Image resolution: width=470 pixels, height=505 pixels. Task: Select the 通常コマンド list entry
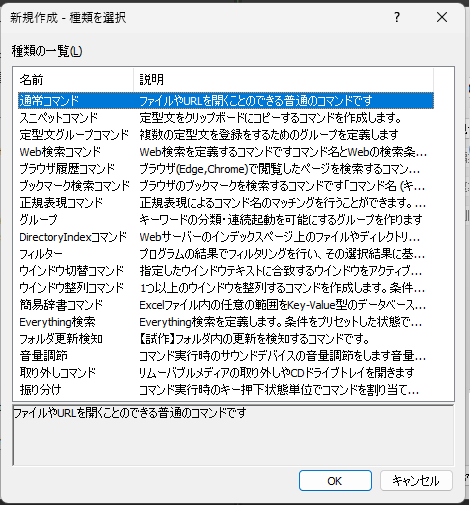226,101
